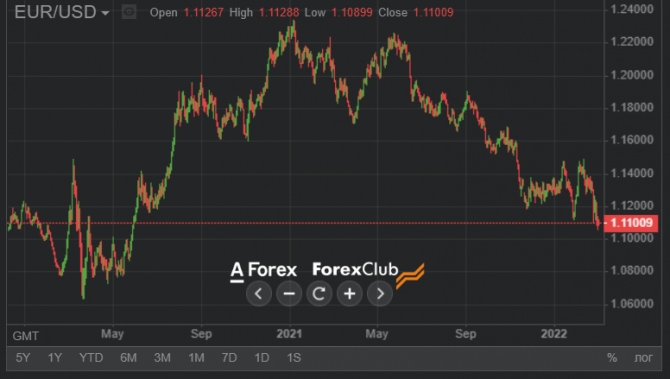
Task: Click the 1.06000 price axis label
Action: pos(632,304)
